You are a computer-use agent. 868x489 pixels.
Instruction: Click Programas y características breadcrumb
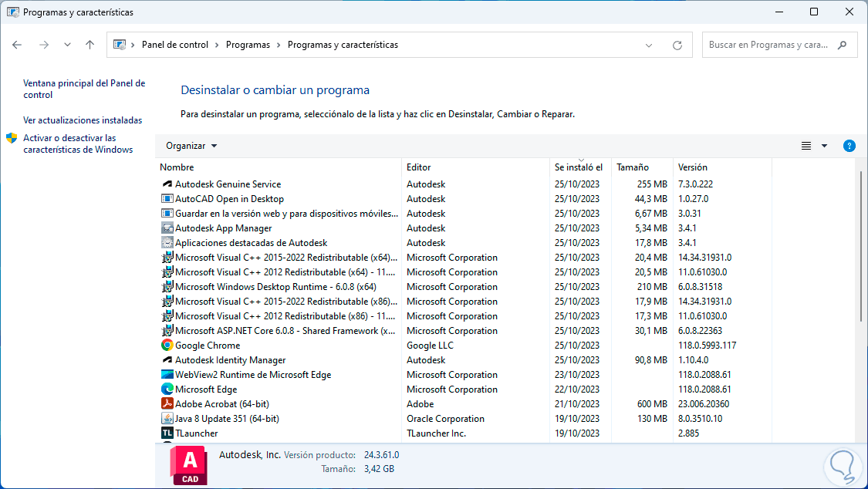click(x=343, y=45)
